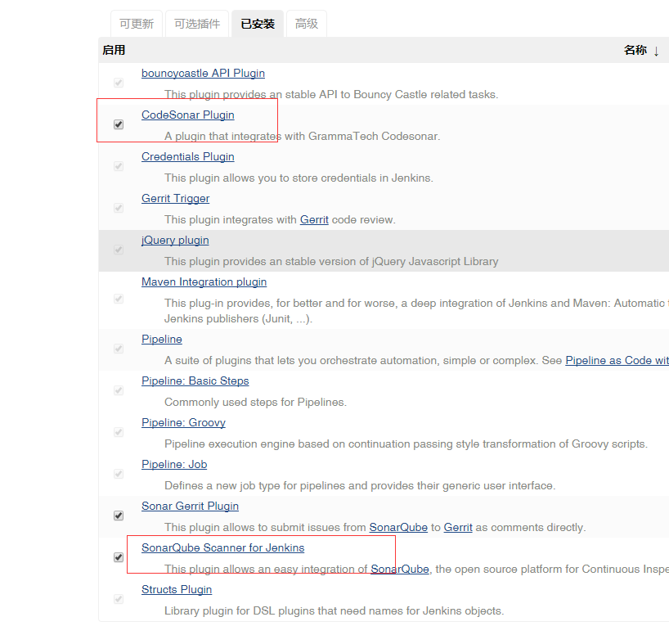Toggle the bouncycastle API Plugin checkbox
669x644 pixels.
119,83
